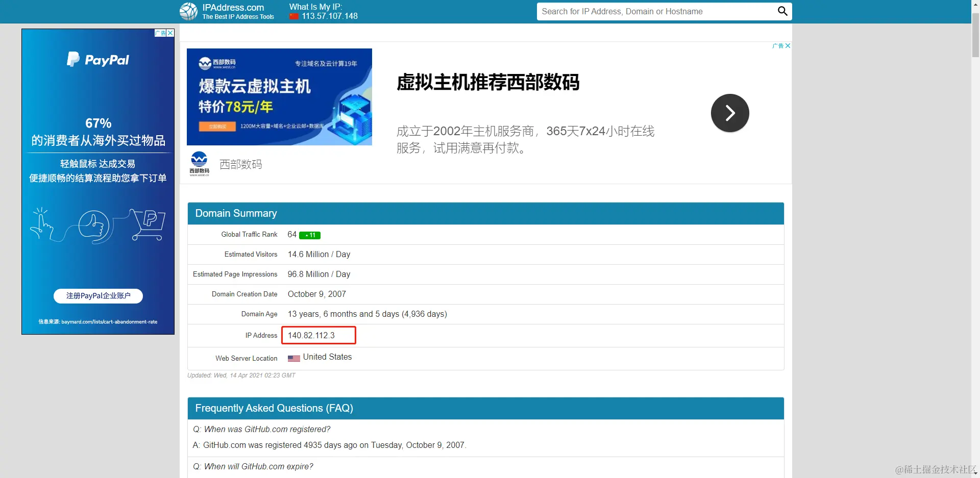This screenshot has width=980, height=478.
Task: Click the Web Server Location label
Action: click(x=247, y=358)
